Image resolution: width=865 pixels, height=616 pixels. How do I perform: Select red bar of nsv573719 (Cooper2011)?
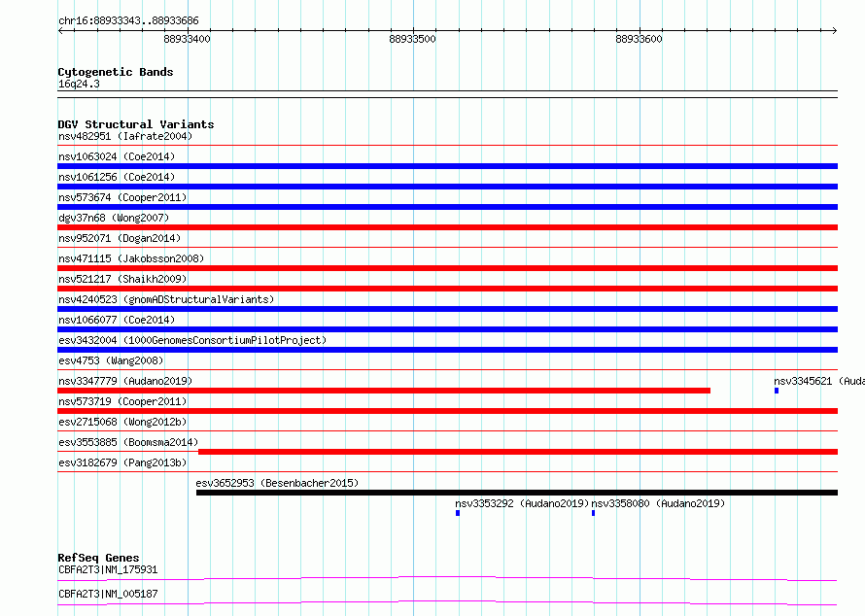tap(447, 411)
